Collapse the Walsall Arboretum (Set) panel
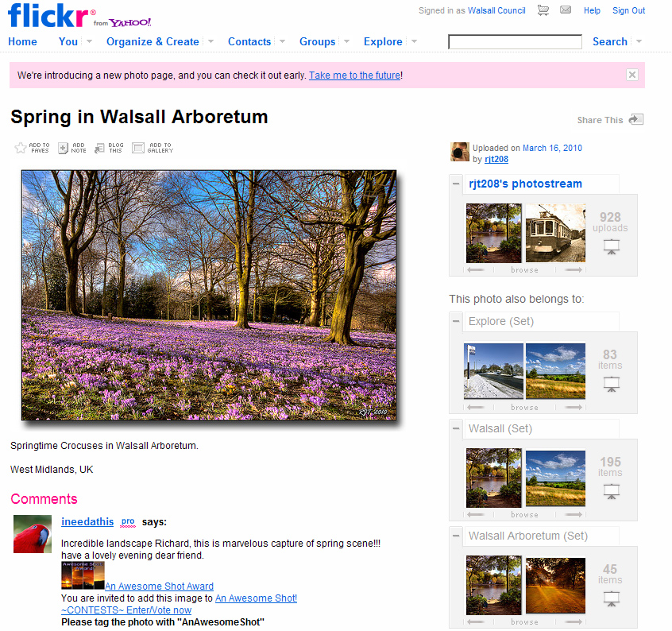672x631 pixels. pos(456,536)
